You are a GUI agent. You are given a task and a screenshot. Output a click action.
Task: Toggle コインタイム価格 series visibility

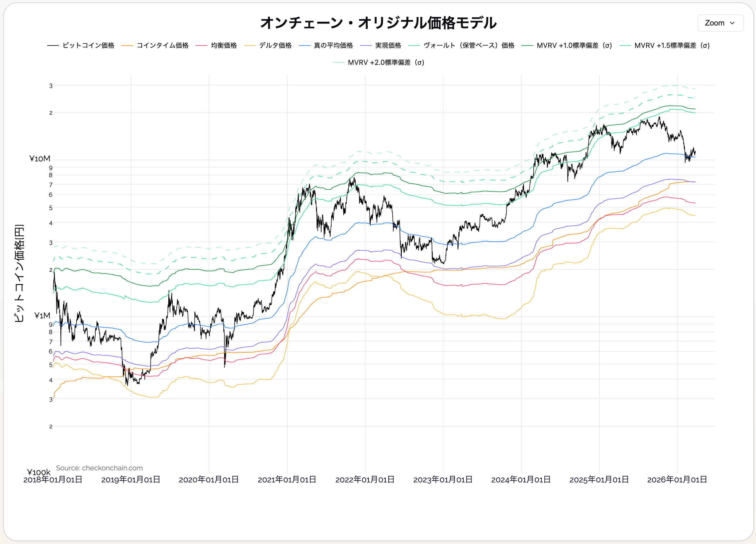point(162,45)
